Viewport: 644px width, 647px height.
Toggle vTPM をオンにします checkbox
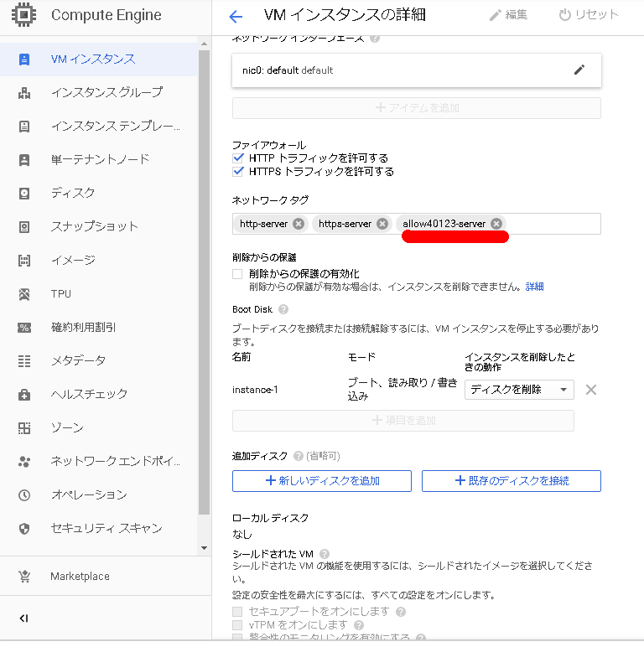pyautogui.click(x=237, y=625)
